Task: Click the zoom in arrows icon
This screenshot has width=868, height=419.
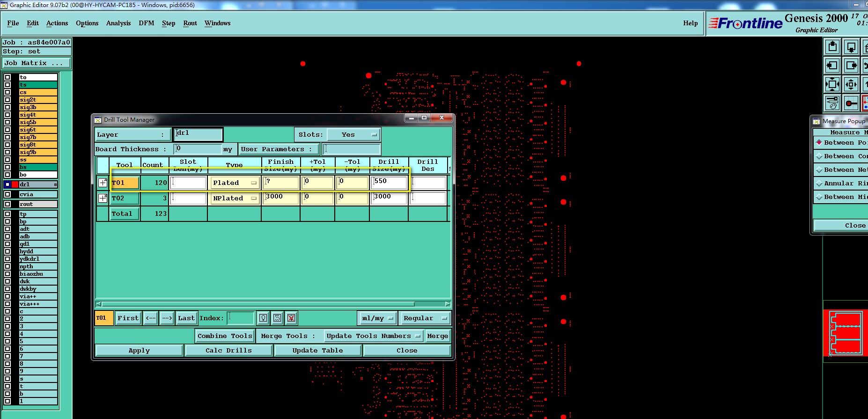Action: pos(832,84)
